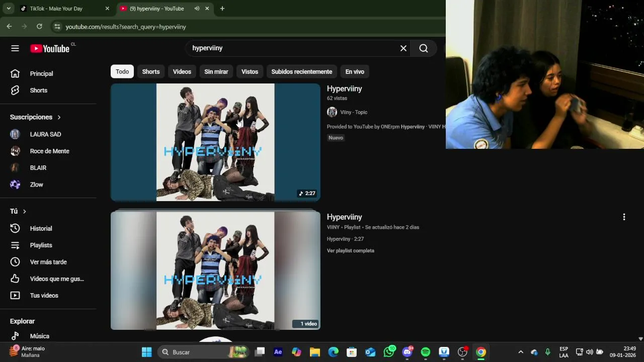
Task: Play the first Hyperviiny video thumbnail
Action: [x=215, y=142]
